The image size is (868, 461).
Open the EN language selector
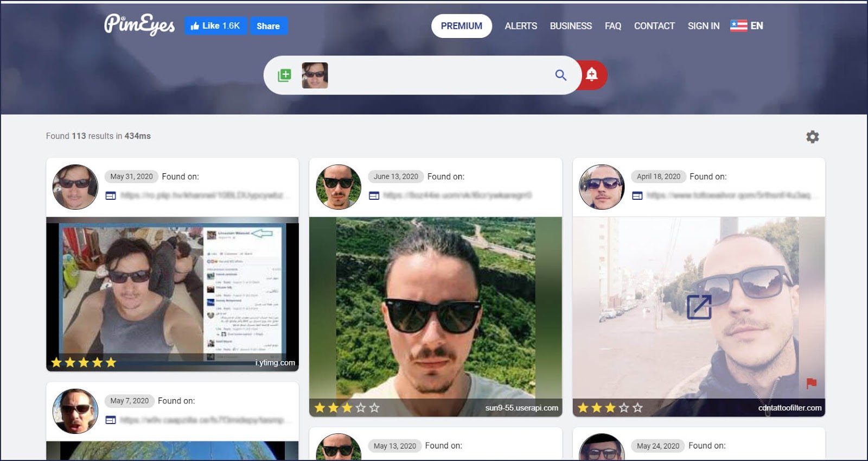[x=746, y=26]
